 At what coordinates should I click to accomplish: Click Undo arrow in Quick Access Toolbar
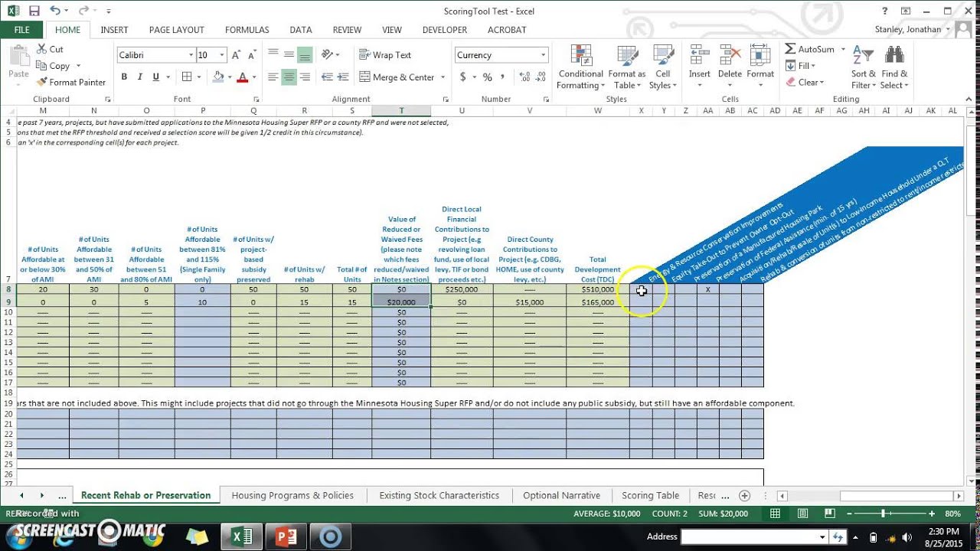pyautogui.click(x=54, y=11)
